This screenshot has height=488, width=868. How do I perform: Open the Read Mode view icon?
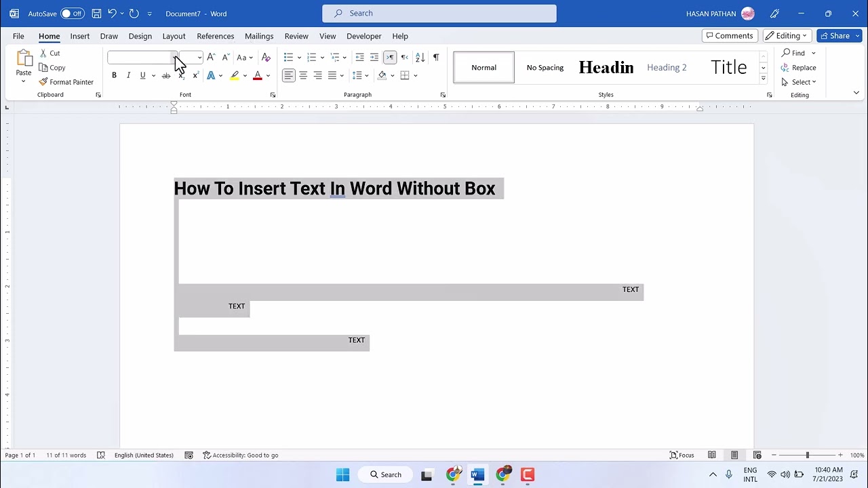click(712, 455)
